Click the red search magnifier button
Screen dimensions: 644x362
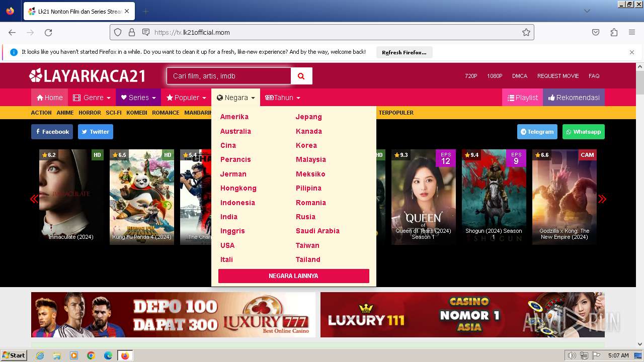pyautogui.click(x=301, y=76)
